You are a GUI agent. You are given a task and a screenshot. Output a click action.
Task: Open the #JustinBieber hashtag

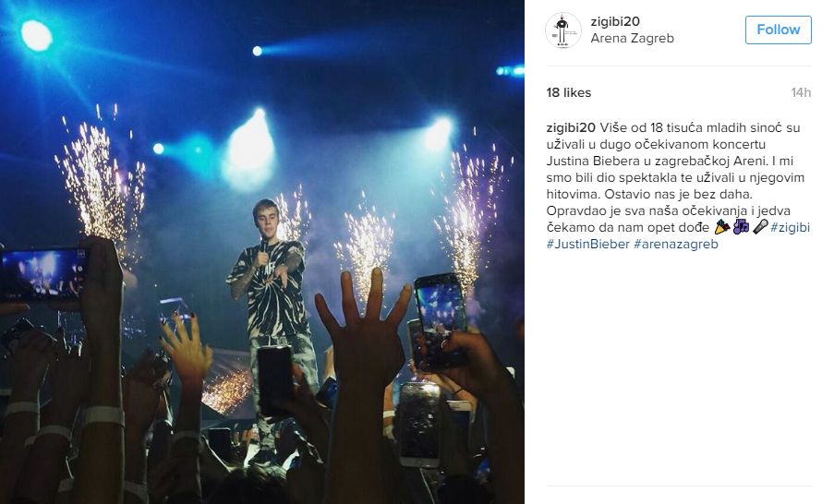pyautogui.click(x=587, y=244)
